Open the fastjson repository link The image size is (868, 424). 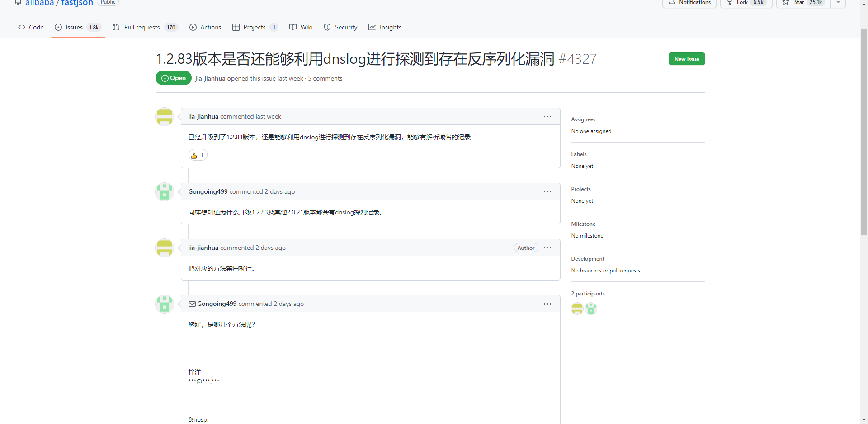point(77,3)
